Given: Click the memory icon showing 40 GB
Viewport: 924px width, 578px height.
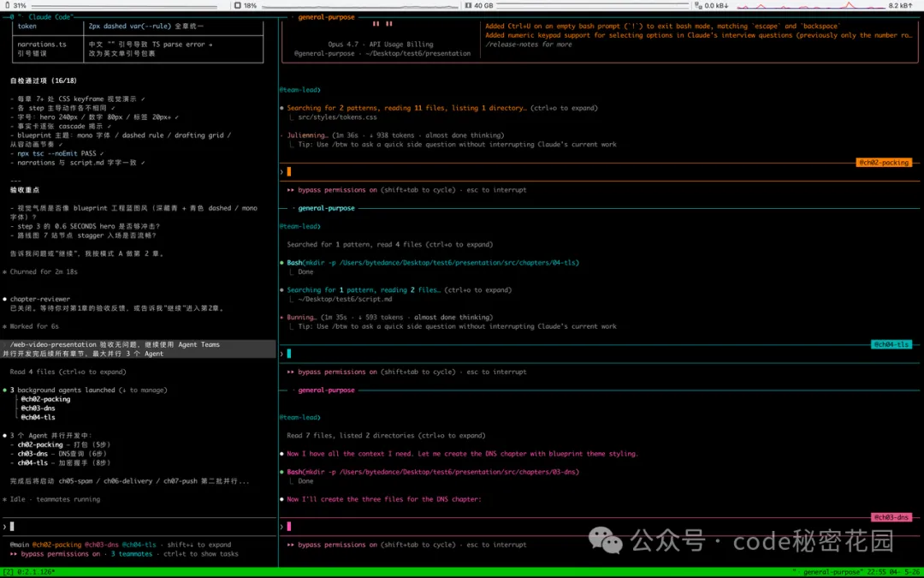Looking at the screenshot, I should pos(469,5).
